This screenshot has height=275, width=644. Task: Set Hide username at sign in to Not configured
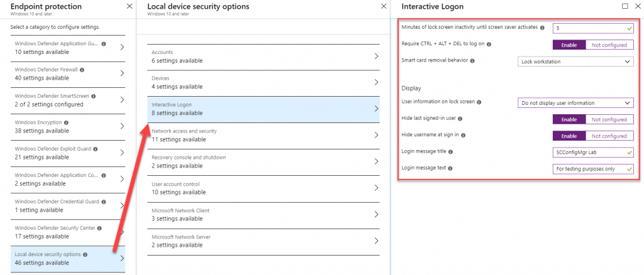(609, 136)
